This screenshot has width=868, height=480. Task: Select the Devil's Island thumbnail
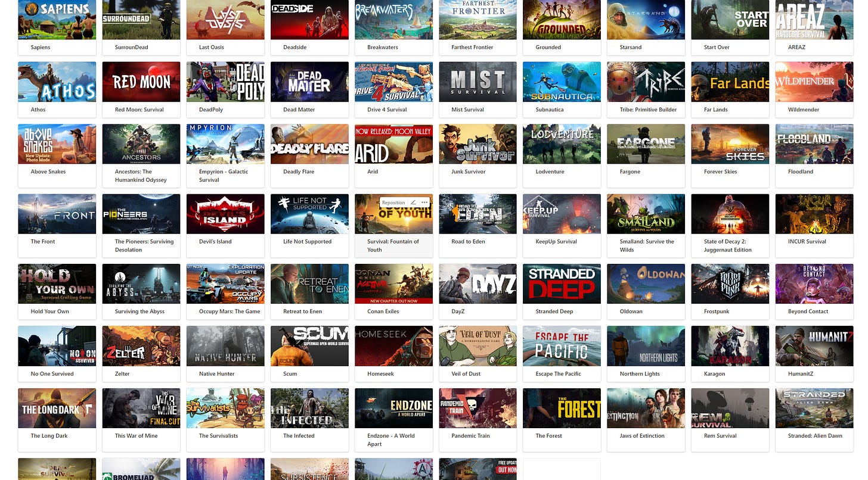click(225, 214)
